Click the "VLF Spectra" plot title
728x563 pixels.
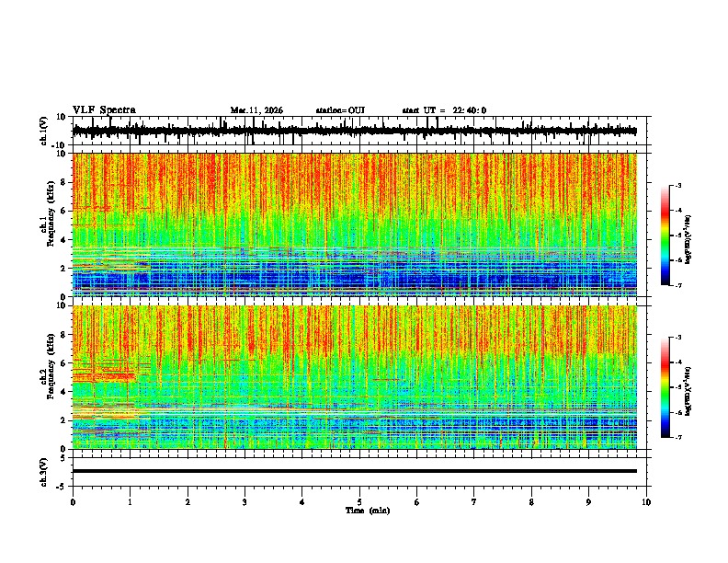pos(104,110)
